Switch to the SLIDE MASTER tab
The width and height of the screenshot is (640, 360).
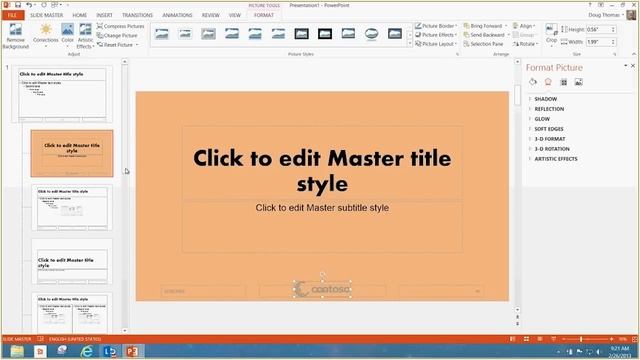click(x=47, y=15)
